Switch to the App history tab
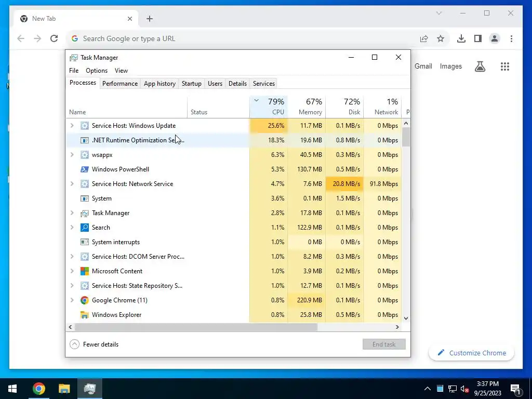Screen dimensions: 532x399 [159, 84]
